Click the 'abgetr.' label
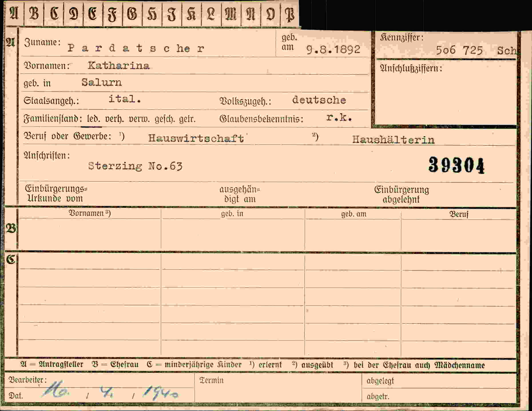 tap(378, 397)
